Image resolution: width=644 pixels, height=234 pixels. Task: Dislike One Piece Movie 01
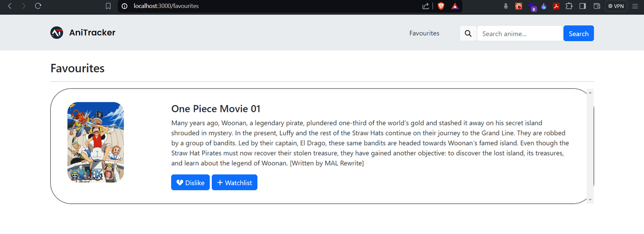click(190, 183)
